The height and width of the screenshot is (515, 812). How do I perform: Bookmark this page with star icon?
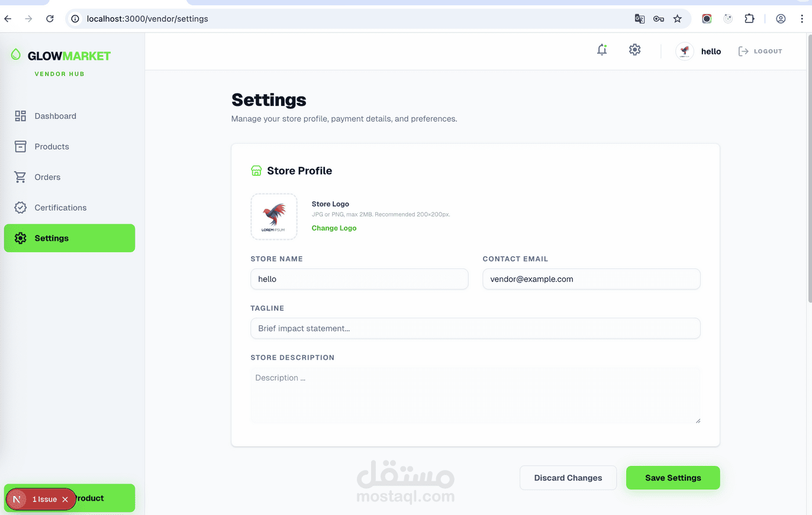(x=678, y=19)
